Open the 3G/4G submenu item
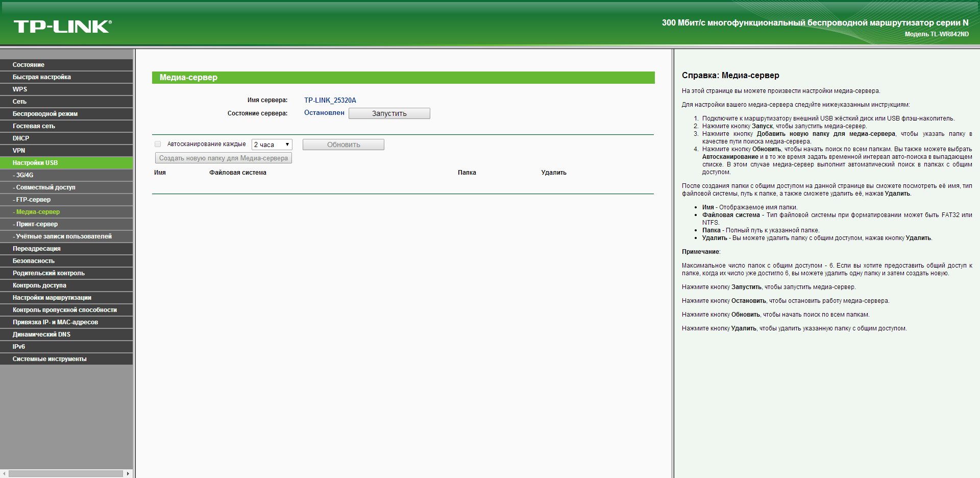This screenshot has height=478, width=980. (66, 175)
